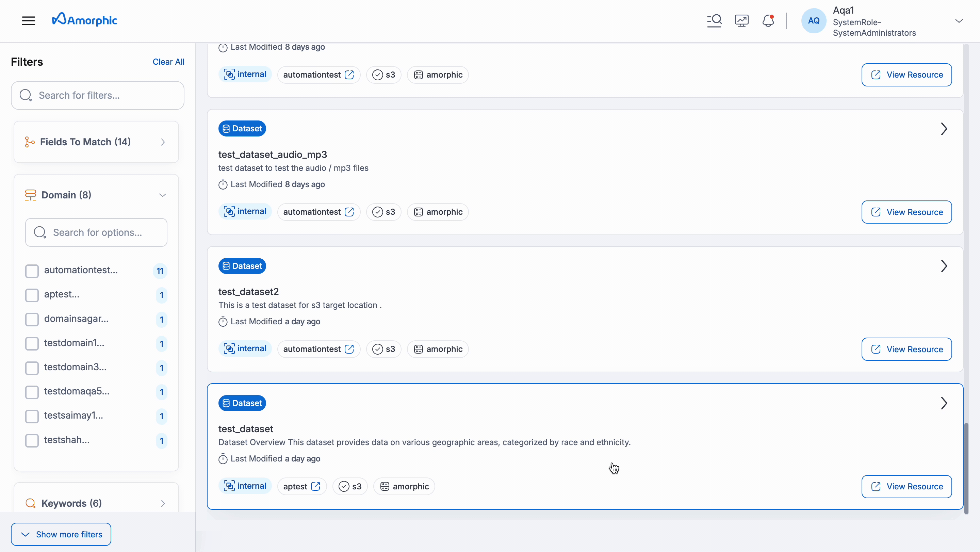Click the Amorphic logo
This screenshot has width=980, height=552.
[84, 20]
